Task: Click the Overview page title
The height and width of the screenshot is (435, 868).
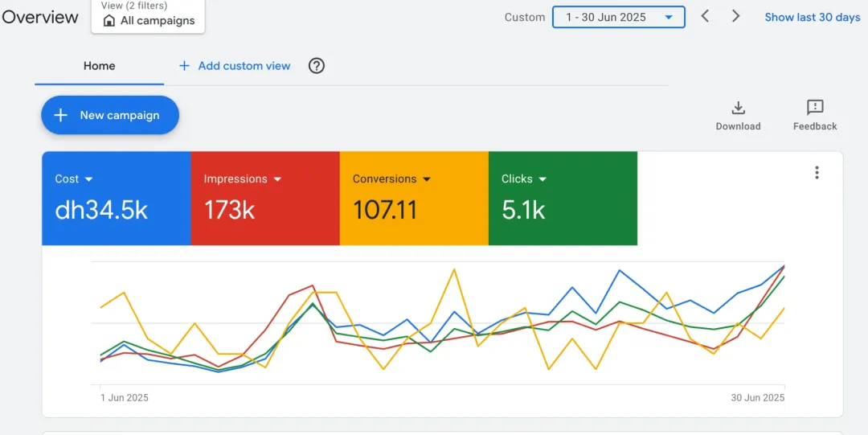Action: coord(40,17)
